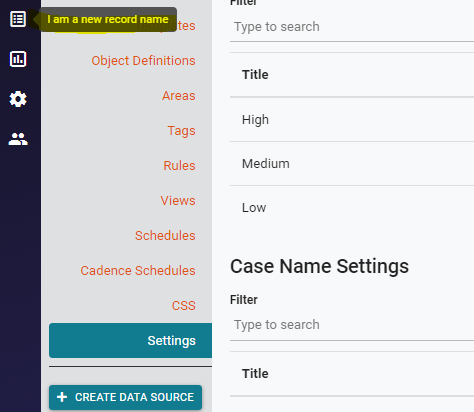Go to Object Definitions

(x=143, y=61)
